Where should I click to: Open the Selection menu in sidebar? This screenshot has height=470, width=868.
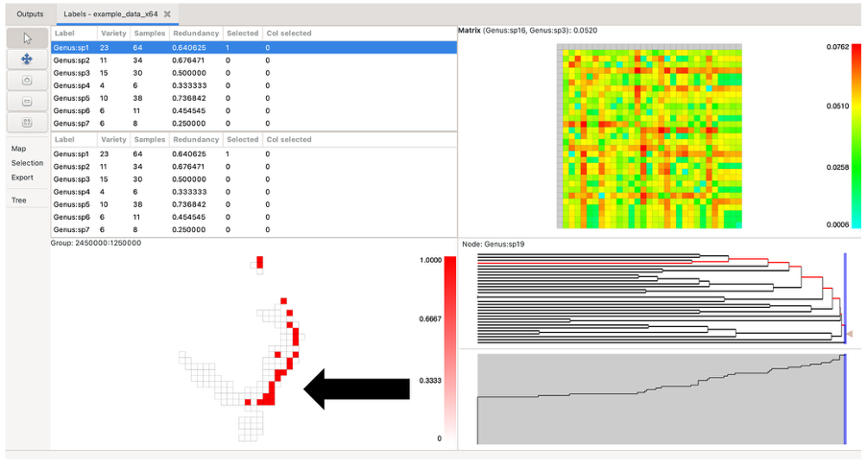27,163
